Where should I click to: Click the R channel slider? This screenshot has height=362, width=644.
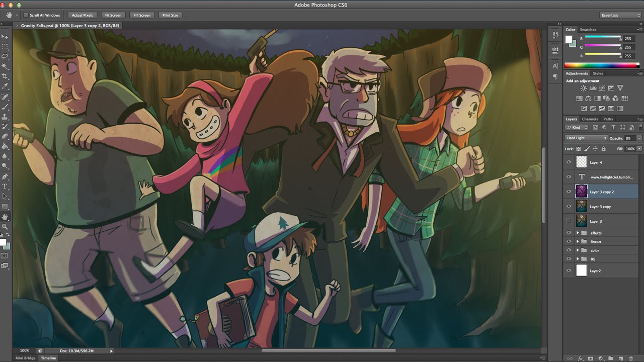(603, 37)
